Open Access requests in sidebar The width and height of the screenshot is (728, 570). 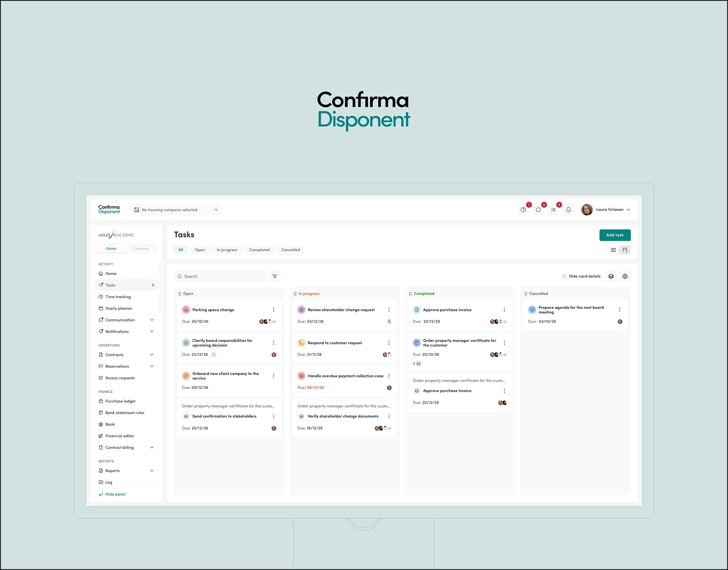pos(126,378)
